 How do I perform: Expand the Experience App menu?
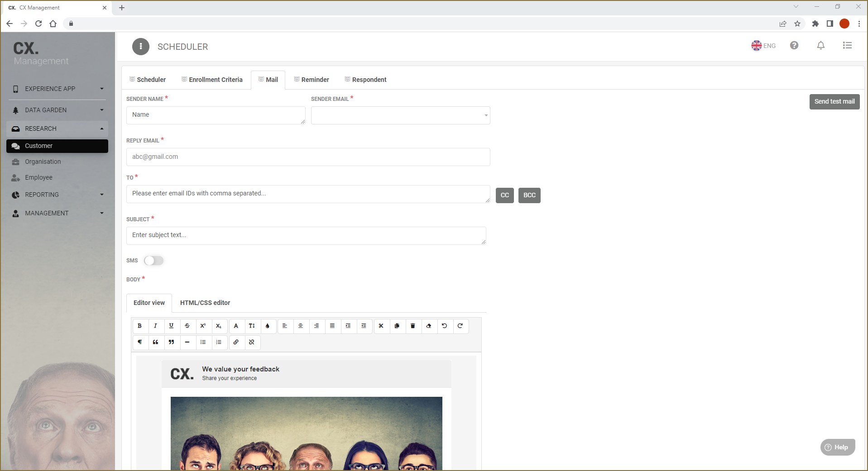coord(58,89)
